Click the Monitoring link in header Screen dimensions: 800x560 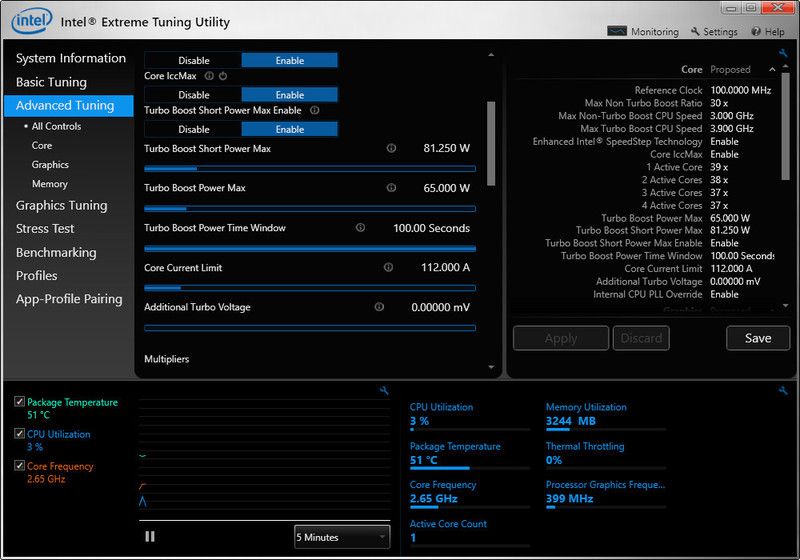click(655, 32)
